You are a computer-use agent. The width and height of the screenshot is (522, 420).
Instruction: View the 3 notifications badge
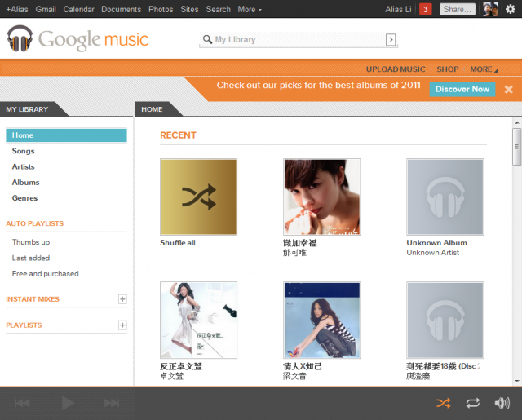(426, 9)
